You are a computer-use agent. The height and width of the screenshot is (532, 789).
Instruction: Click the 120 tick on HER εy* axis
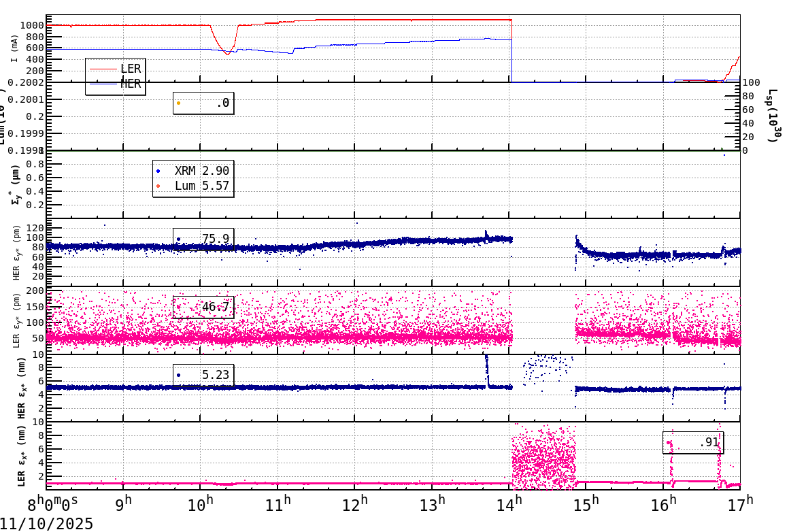coord(35,228)
